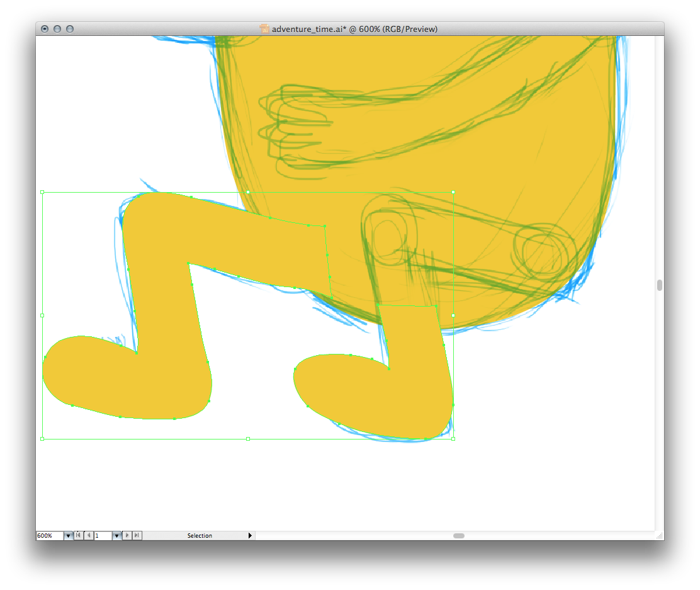Image resolution: width=700 pixels, height=590 pixels.
Task: Click the top-center bounding box handle
Action: pyautogui.click(x=248, y=191)
